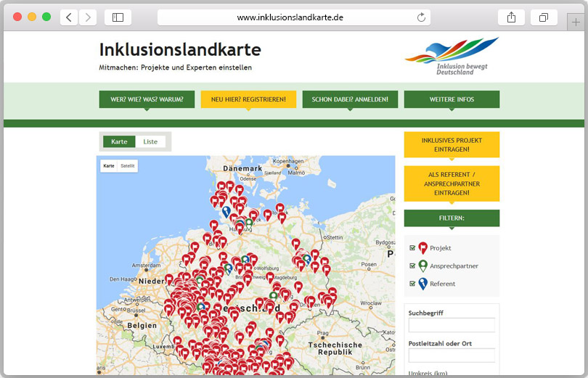This screenshot has width=588, height=378.
Task: Click the Brünn label on the map
Action: point(363,368)
